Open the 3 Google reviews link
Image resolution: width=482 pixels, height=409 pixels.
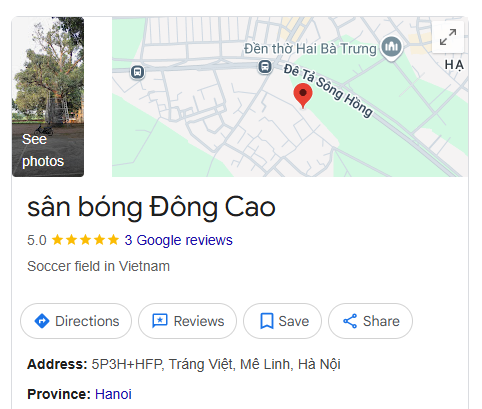(x=178, y=240)
